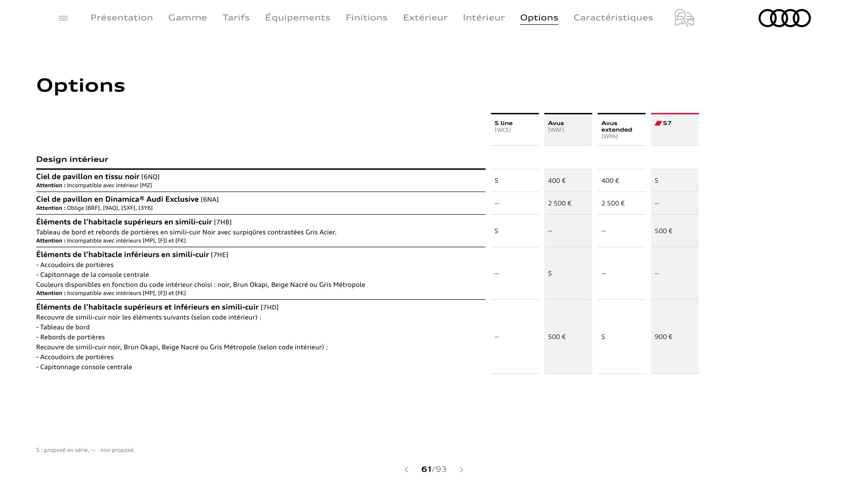Click the legend 'S : proposé en série' footnote

pyautogui.click(x=85, y=450)
